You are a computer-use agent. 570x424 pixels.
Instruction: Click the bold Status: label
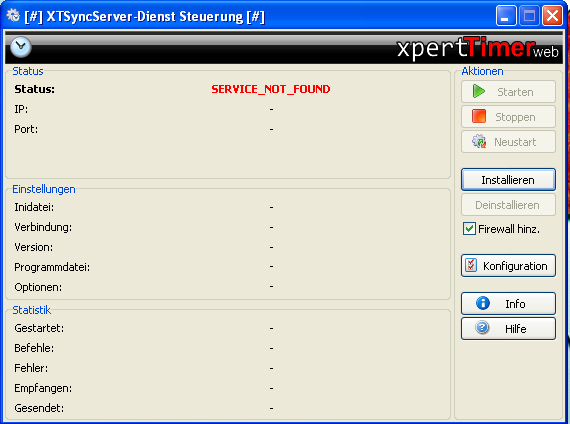(35, 89)
